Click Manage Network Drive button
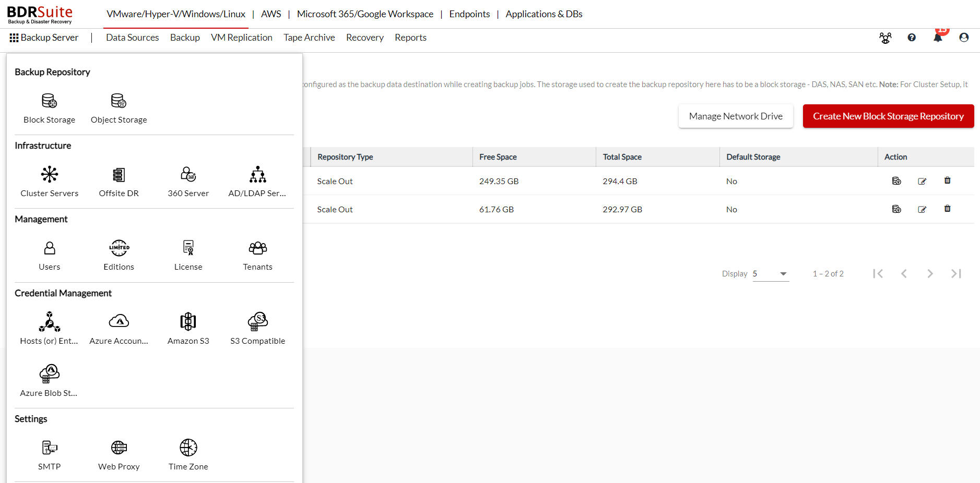 point(736,116)
